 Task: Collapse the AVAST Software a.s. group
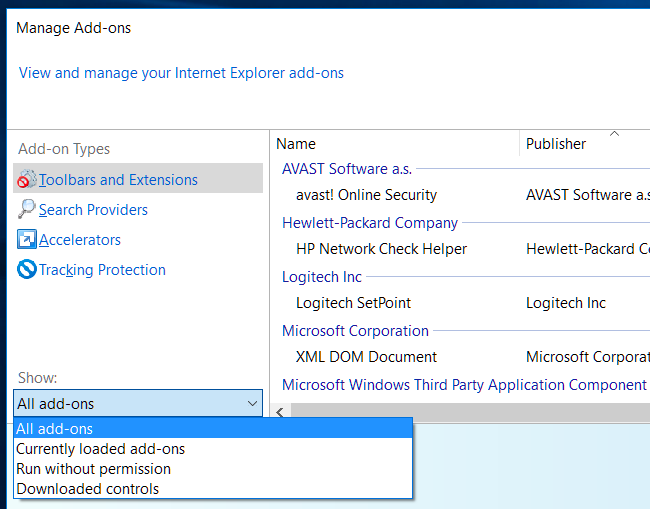[x=347, y=169]
